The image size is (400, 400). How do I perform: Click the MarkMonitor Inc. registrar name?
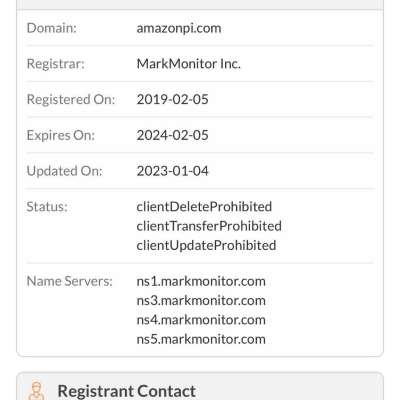pos(188,64)
